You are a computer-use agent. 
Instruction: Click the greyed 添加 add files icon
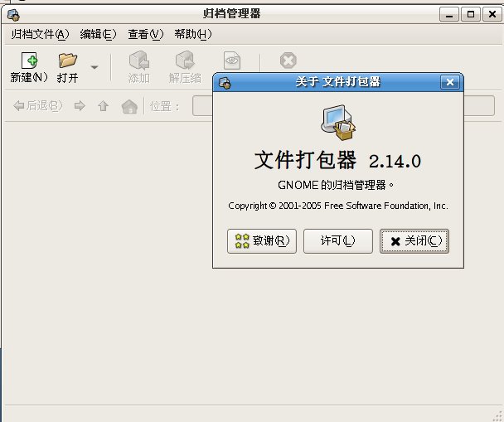(x=139, y=61)
